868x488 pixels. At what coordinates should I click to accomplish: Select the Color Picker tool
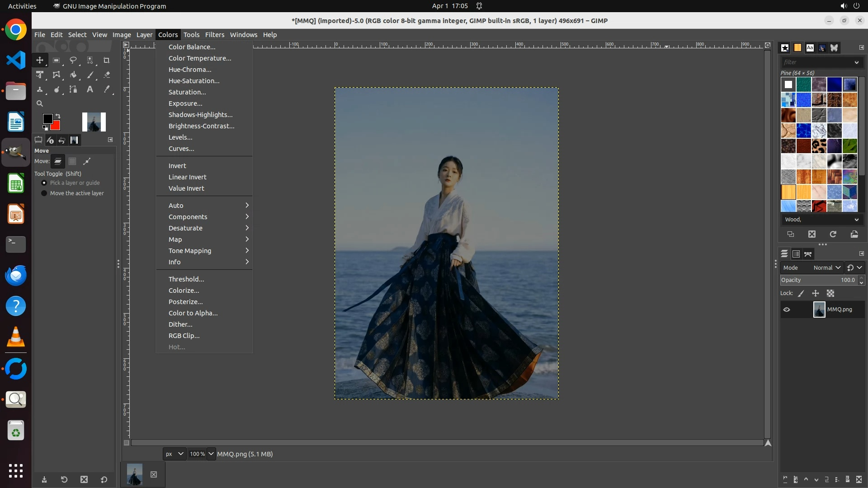(107, 89)
